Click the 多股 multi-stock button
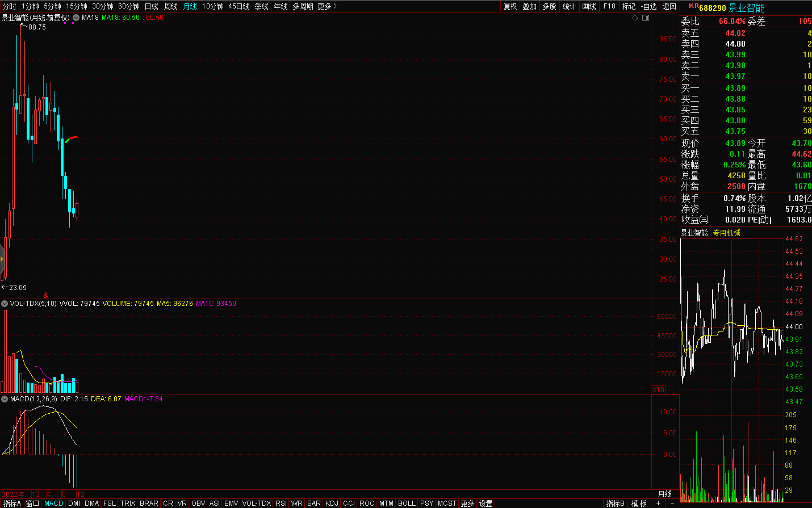The image size is (812, 508). [x=549, y=6]
